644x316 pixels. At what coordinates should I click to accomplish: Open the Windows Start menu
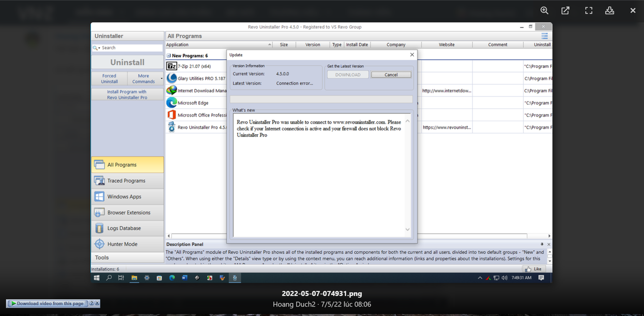click(x=97, y=277)
